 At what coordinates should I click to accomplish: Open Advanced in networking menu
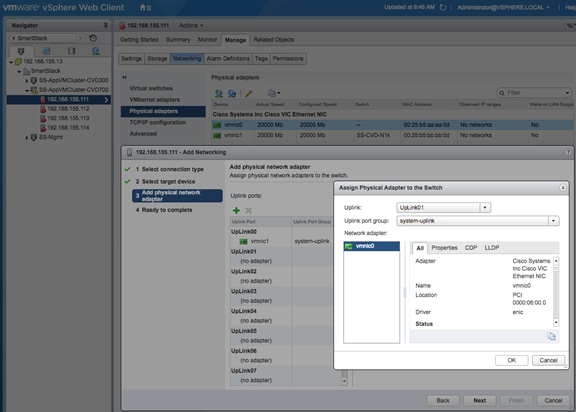click(x=143, y=134)
